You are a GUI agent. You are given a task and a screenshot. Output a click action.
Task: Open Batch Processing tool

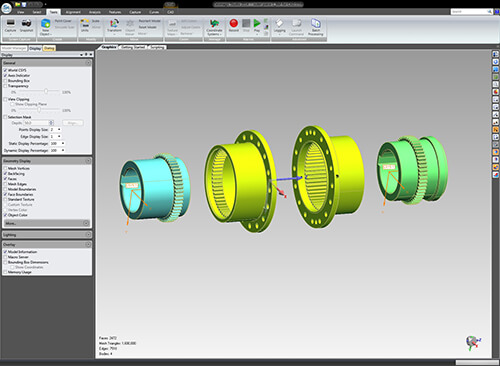pyautogui.click(x=316, y=27)
